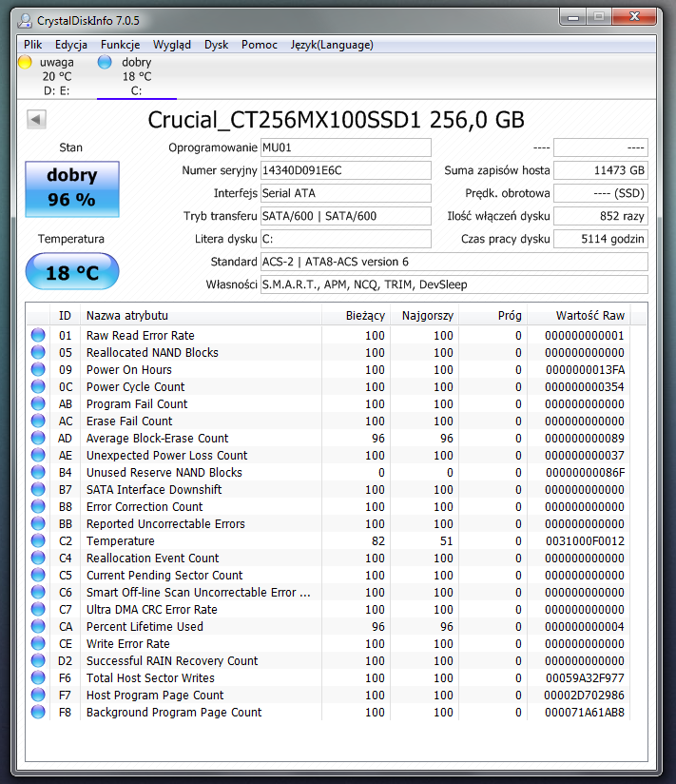Select the yellow 'uwaga' disk status indicator

coord(25,63)
